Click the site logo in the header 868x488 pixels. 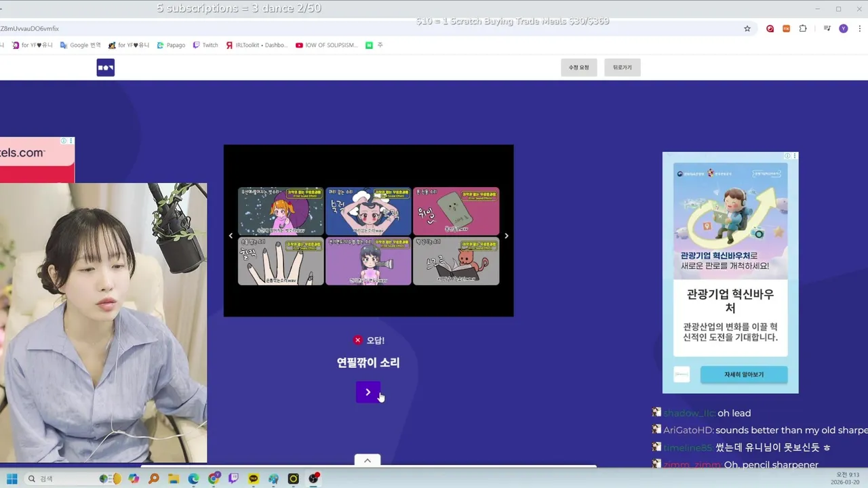tap(105, 67)
